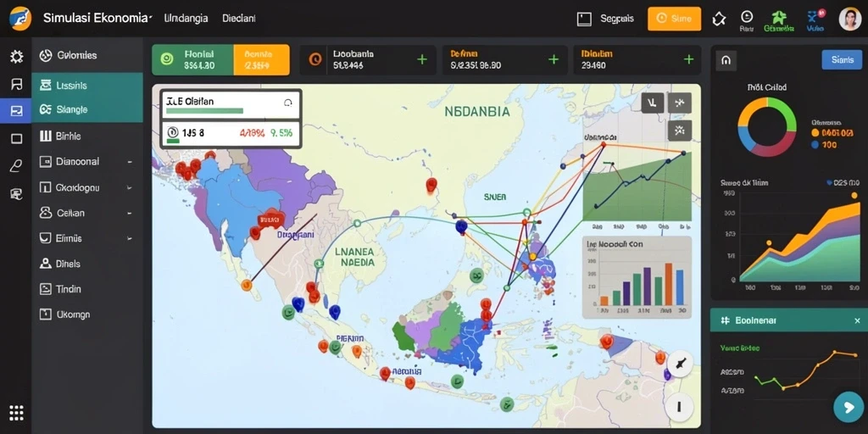Add widget with Doobanla plus sign
The height and width of the screenshot is (434, 868).
pyautogui.click(x=422, y=59)
